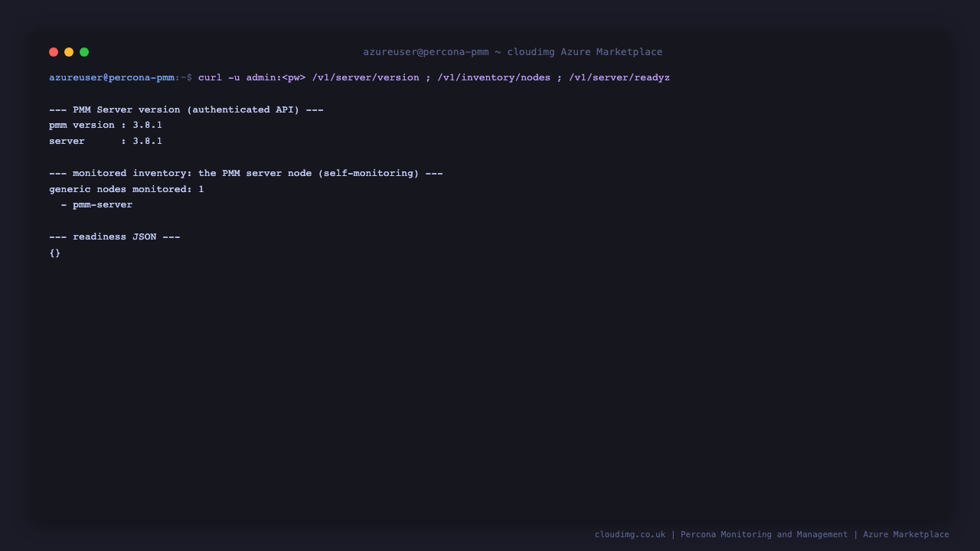Viewport: 980px width, 551px height.
Task: Click the cloudimg.co.uk footer caption
Action: [772, 534]
